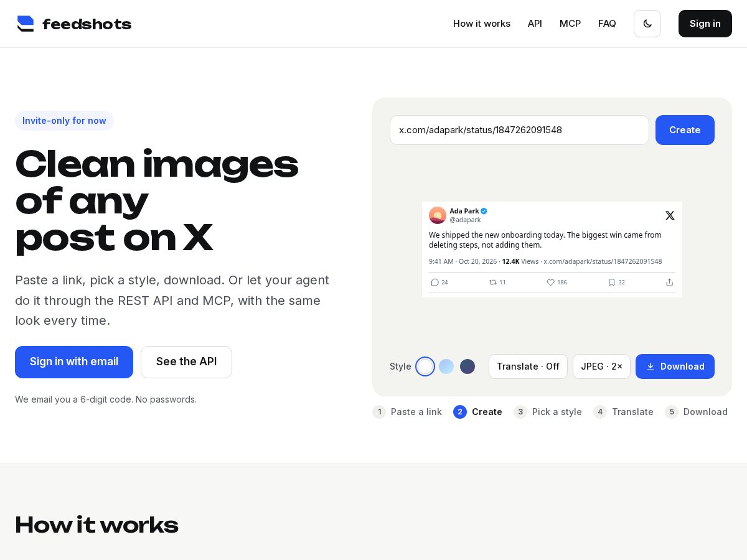Click the How it works section heading

tap(96, 525)
